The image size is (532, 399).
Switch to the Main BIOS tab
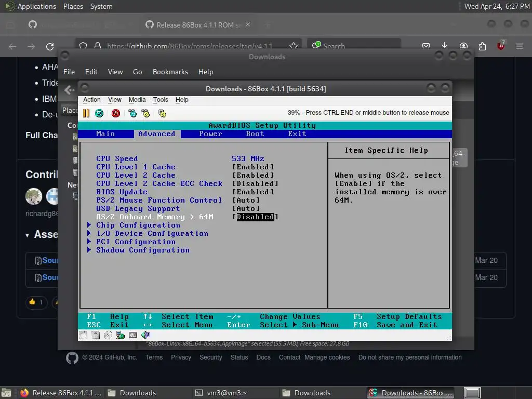105,134
